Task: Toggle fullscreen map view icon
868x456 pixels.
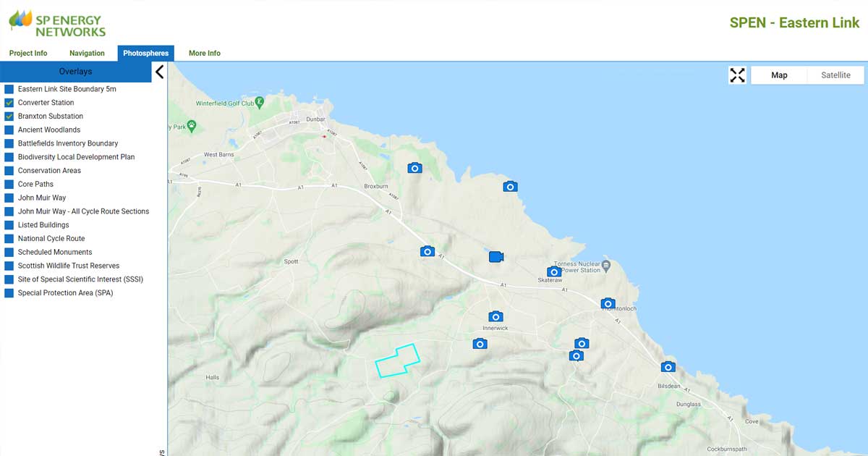Action: (x=737, y=75)
